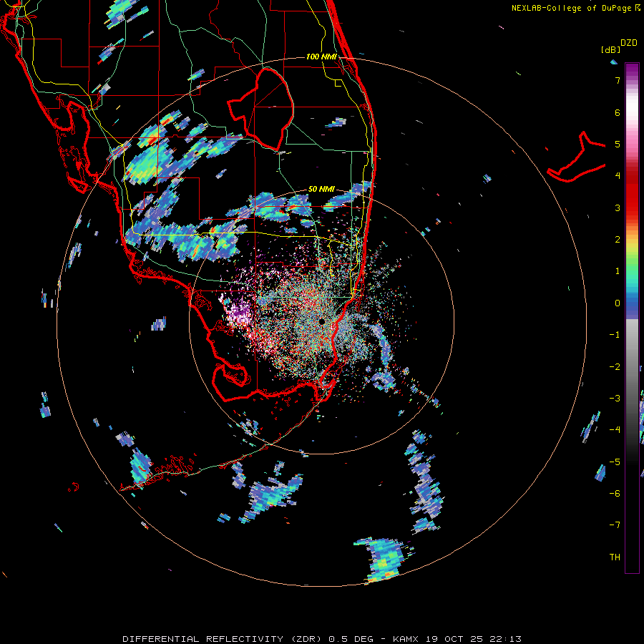This screenshot has height=644, width=644.
Task: Select the gray -2 dB color on legend
Action: click(632, 366)
